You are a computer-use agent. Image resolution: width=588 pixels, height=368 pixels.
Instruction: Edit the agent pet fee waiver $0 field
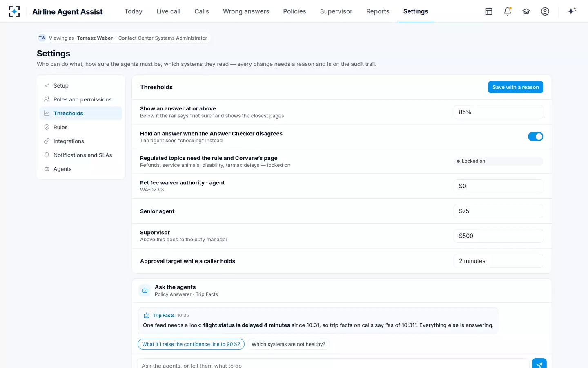coord(498,186)
